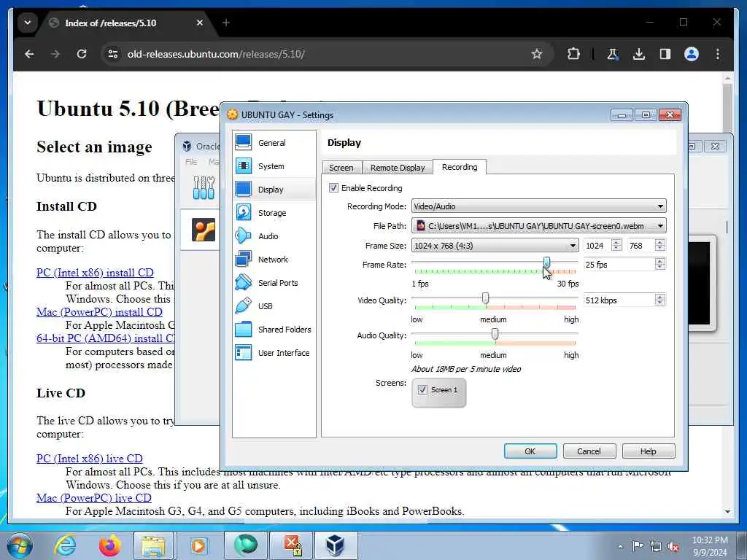Switch to the Screen tab
This screenshot has height=560, width=747.
[x=341, y=168]
